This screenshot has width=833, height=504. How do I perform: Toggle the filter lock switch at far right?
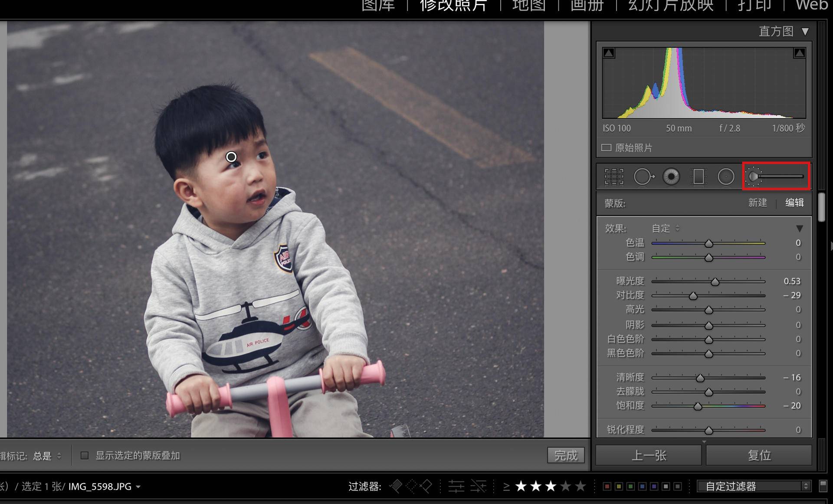(823, 486)
